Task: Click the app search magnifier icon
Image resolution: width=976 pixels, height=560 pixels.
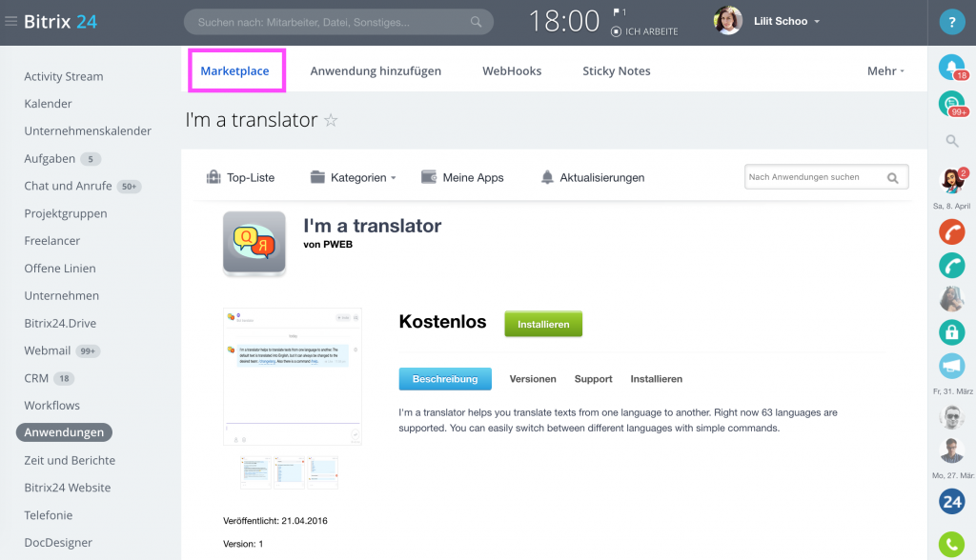Action: (892, 178)
